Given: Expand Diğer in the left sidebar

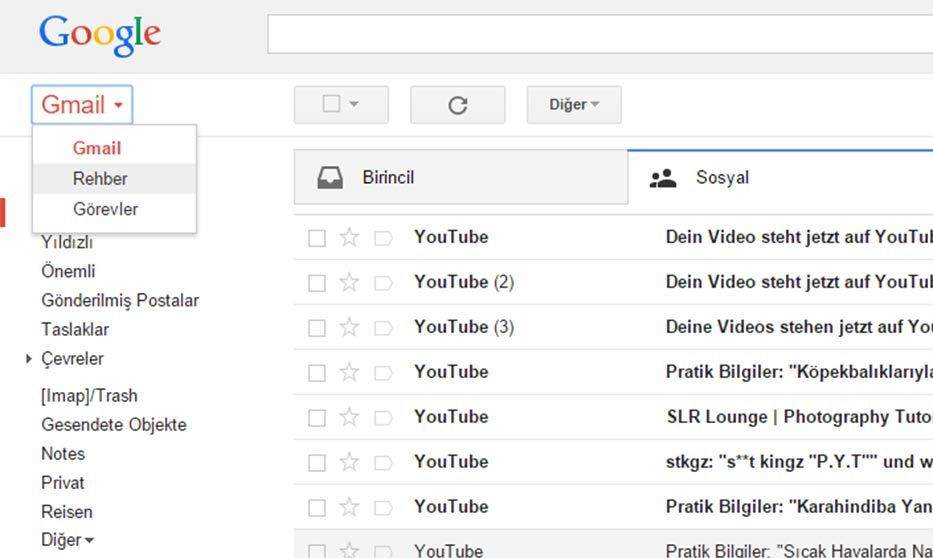Looking at the screenshot, I should pos(67,540).
